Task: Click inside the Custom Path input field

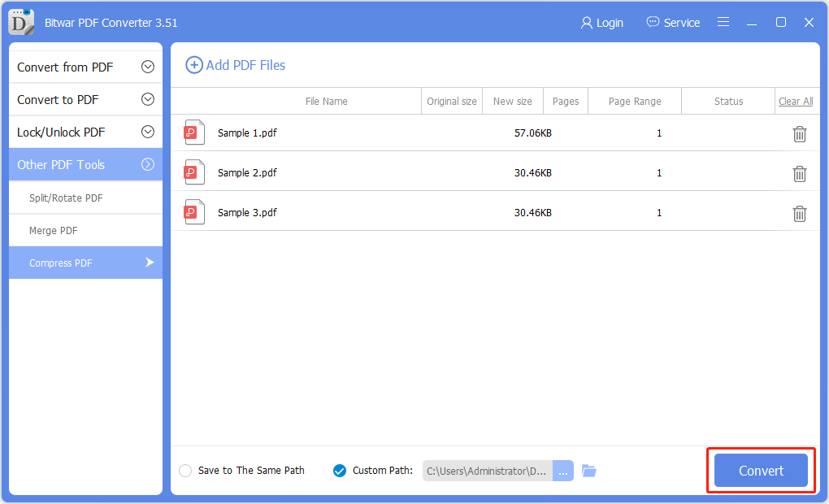Action: [486, 470]
